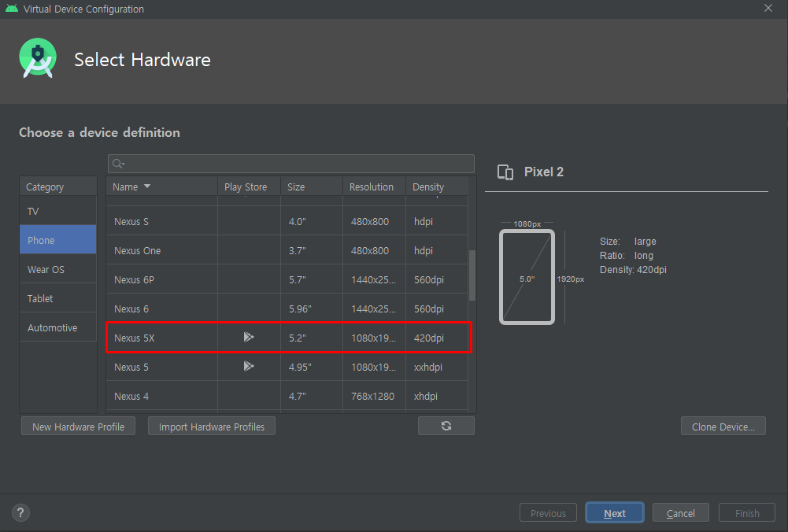Sort by Density column header
The width and height of the screenshot is (788, 532).
click(437, 187)
